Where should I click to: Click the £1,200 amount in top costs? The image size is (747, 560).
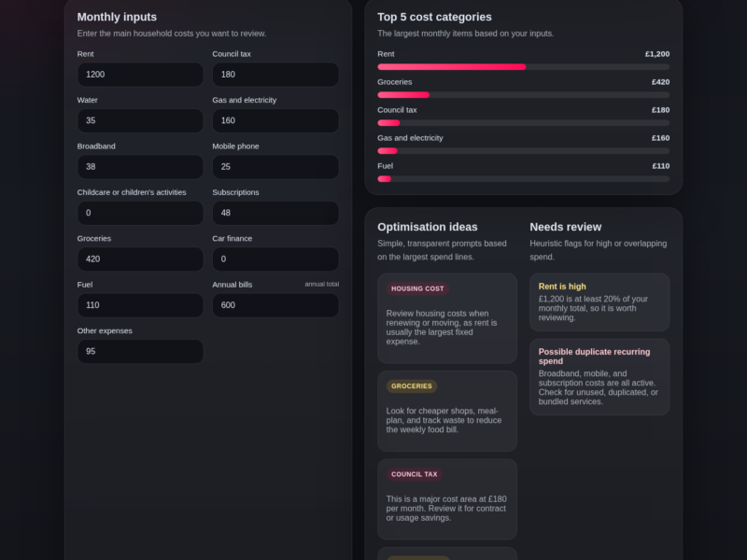pyautogui.click(x=657, y=54)
